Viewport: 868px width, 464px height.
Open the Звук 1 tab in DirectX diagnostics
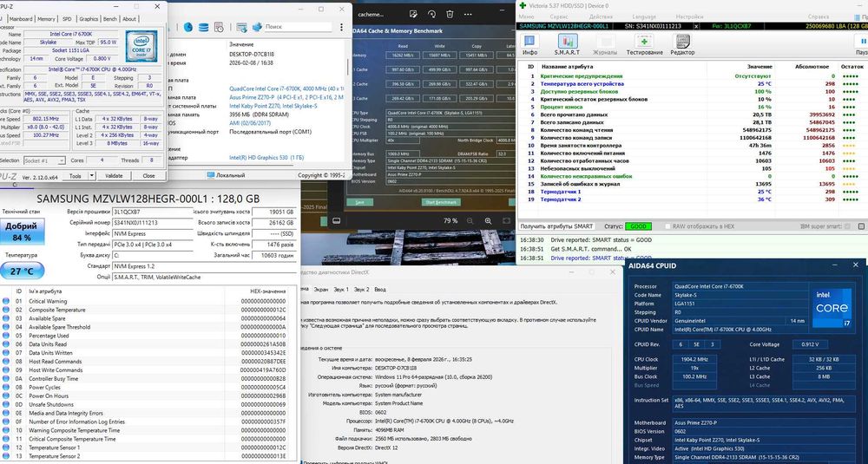[x=341, y=289]
